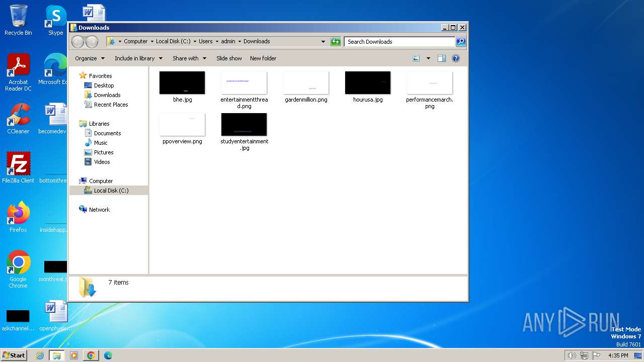Click the Back navigation arrow button
This screenshot has height=362, width=644.
pyautogui.click(x=77, y=42)
